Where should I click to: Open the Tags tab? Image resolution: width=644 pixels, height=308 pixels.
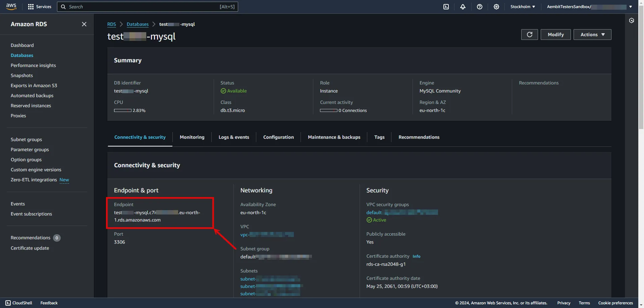point(379,137)
